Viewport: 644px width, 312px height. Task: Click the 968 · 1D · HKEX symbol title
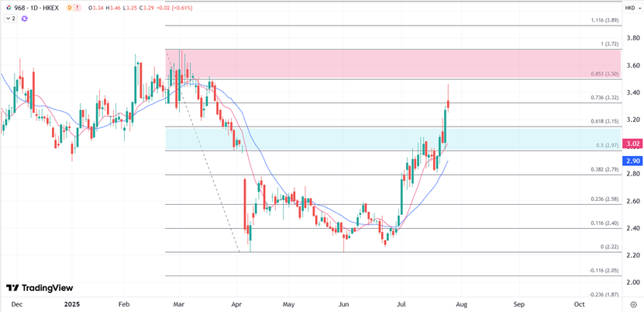(38, 8)
